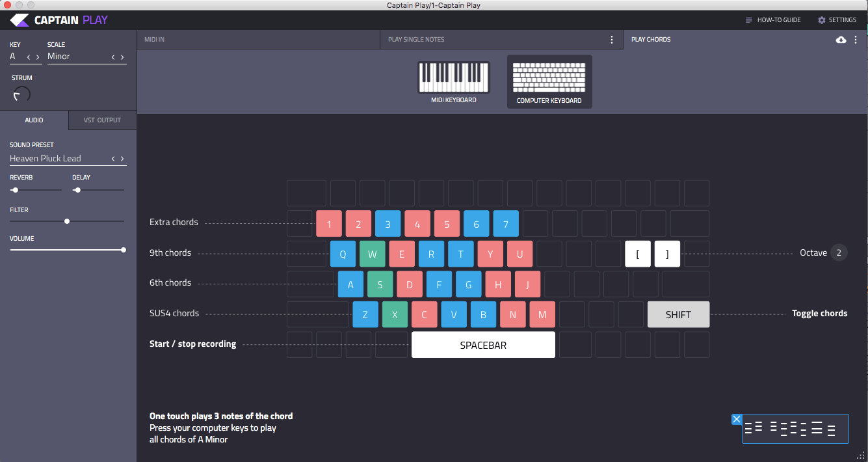Click the Captain Play logo icon
The width and height of the screenshot is (868, 462).
pos(20,20)
